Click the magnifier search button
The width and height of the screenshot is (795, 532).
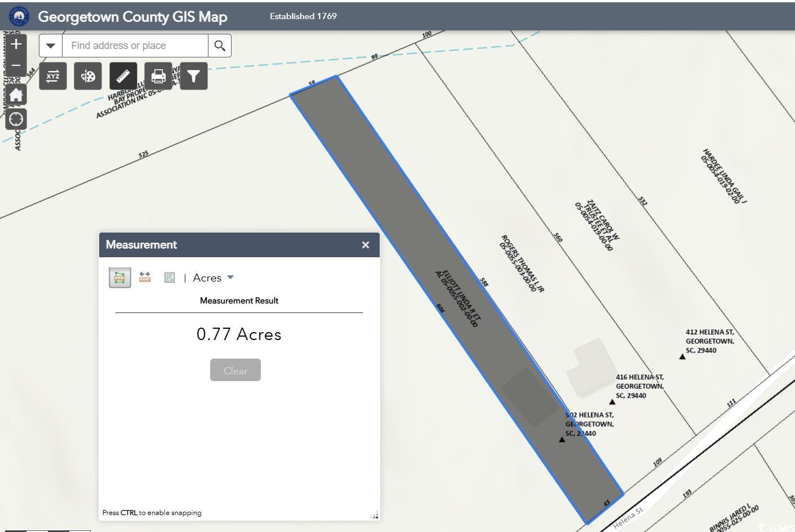(x=220, y=46)
